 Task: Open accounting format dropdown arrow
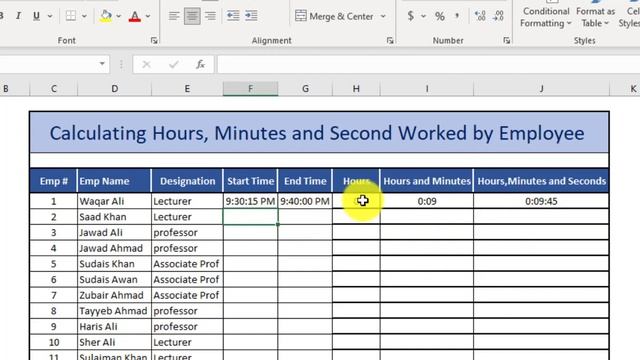pyautogui.click(x=424, y=16)
